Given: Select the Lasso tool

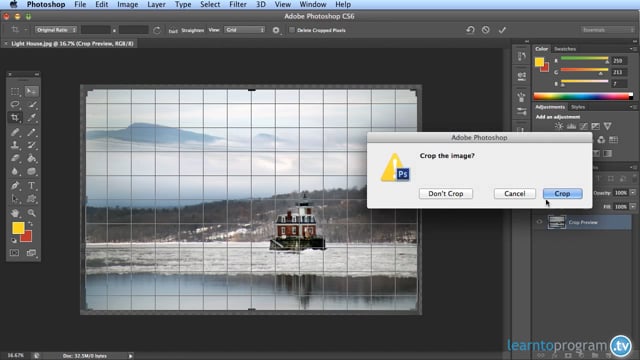Looking at the screenshot, I should (x=15, y=104).
